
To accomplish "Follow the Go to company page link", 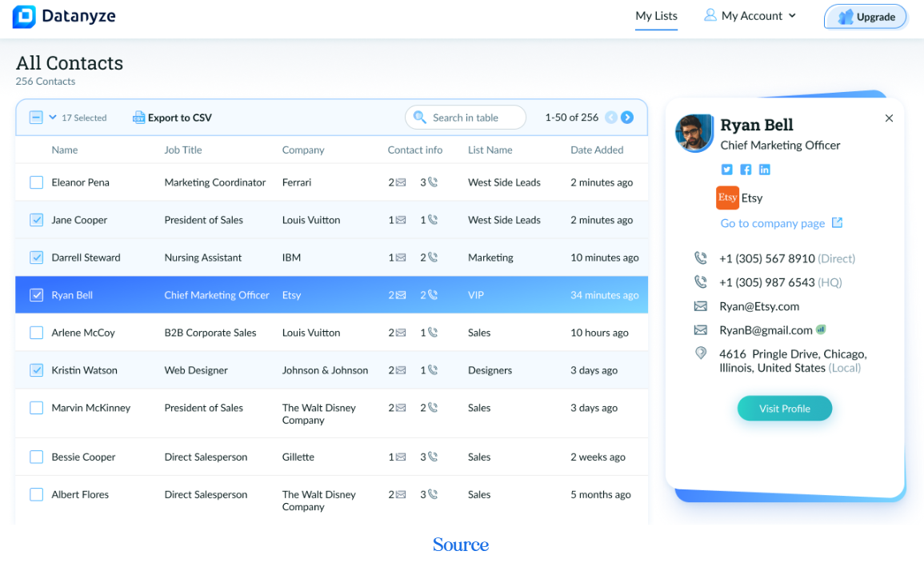I will click(773, 223).
